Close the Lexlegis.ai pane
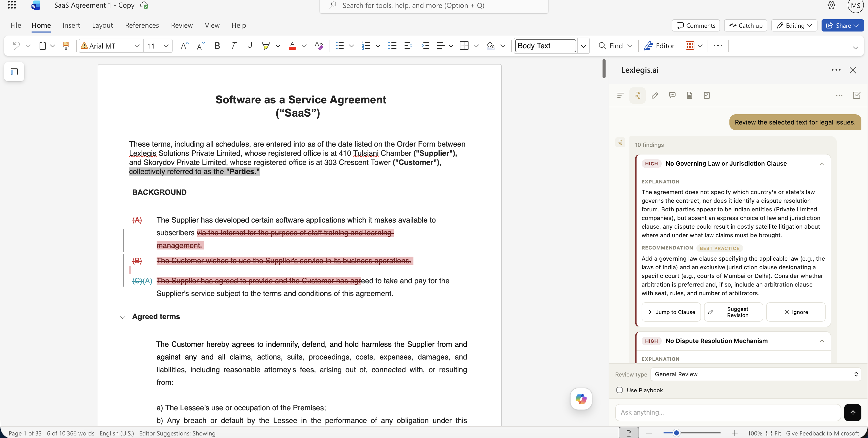The image size is (868, 438). coord(853,70)
